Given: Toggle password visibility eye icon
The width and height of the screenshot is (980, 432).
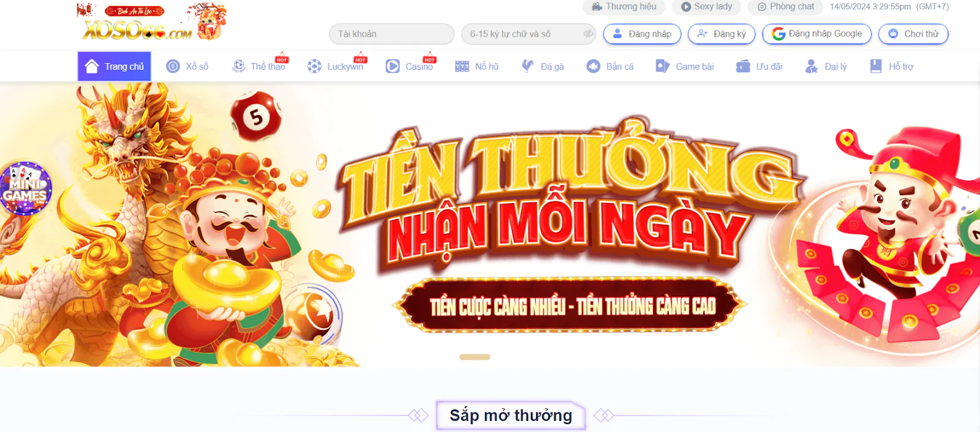Looking at the screenshot, I should pyautogui.click(x=588, y=34).
